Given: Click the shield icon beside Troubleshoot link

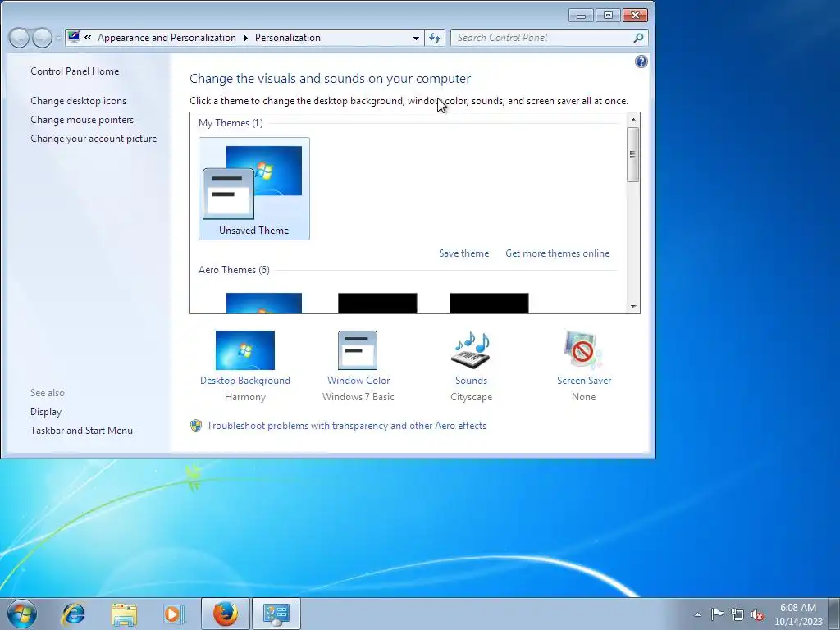Looking at the screenshot, I should (196, 426).
